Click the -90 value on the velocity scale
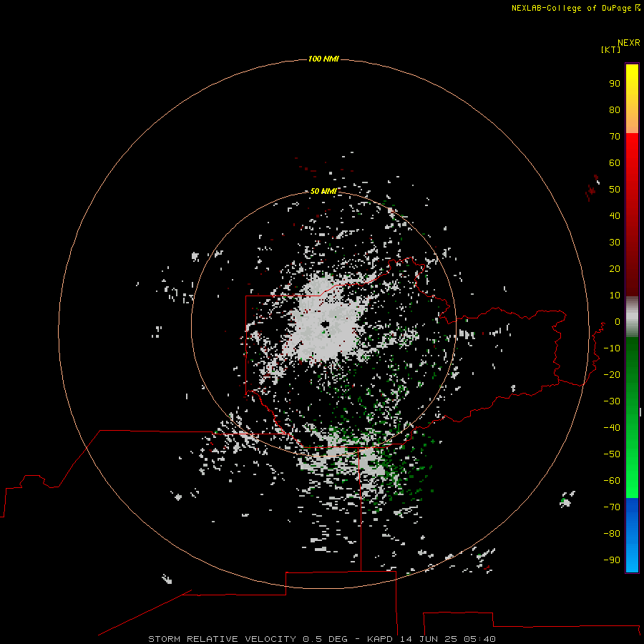The image size is (644, 644). (612, 560)
